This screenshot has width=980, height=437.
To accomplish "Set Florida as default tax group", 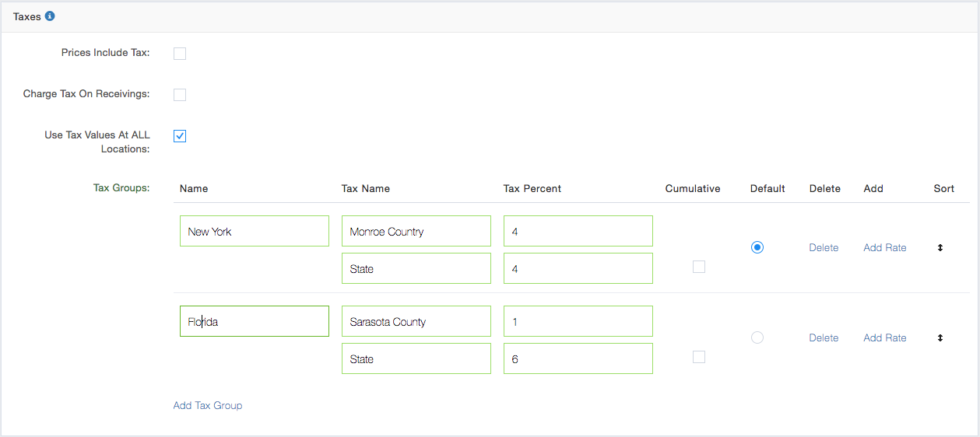I will [757, 337].
